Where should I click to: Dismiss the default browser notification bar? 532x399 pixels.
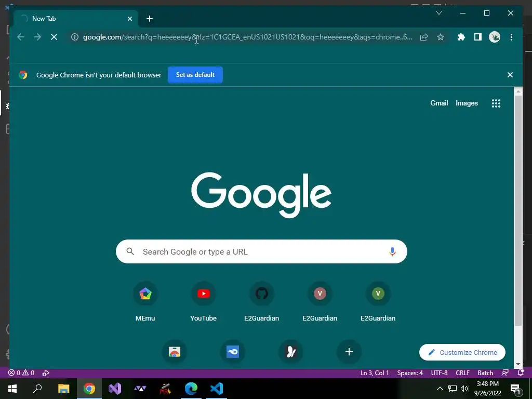510,75
